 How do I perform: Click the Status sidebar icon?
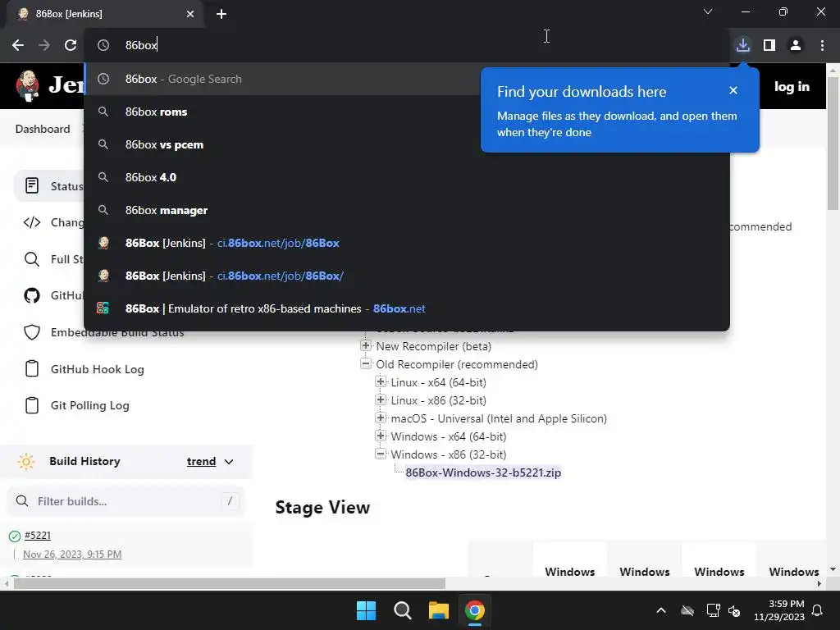pos(32,186)
